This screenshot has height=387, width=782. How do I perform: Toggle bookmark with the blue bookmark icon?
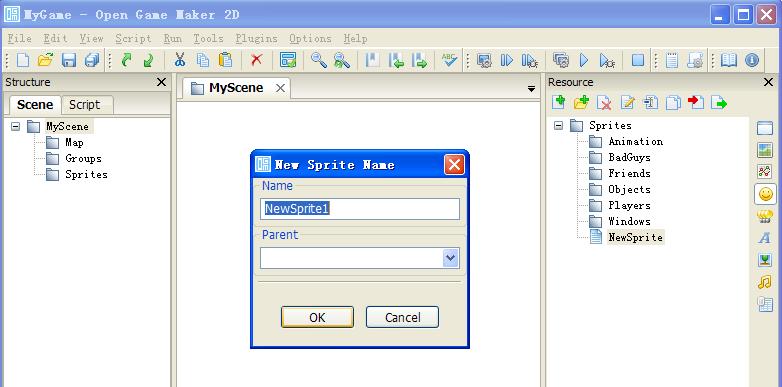coord(373,60)
